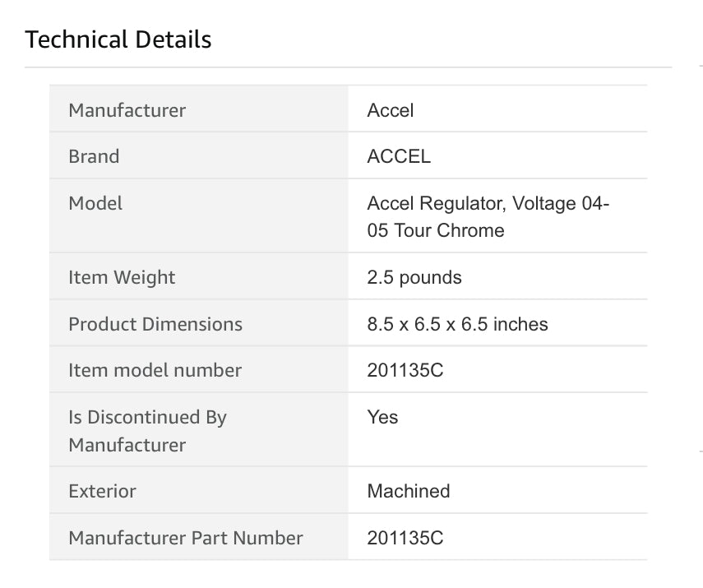
Task: Select the uppercase ACCEL brand value
Action: coord(399,156)
